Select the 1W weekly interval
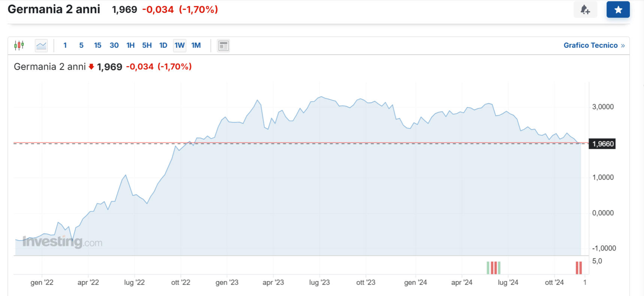Screen dimensions: 644x296 click(x=179, y=45)
